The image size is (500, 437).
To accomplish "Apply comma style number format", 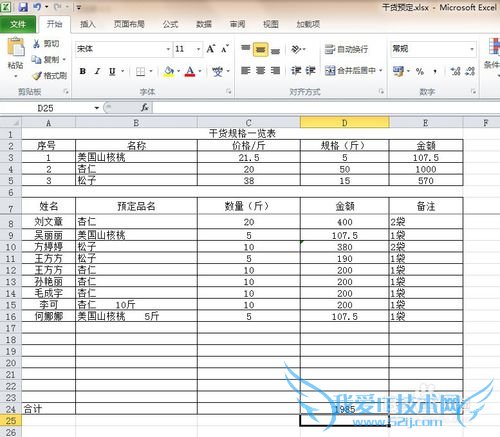I will 435,71.
